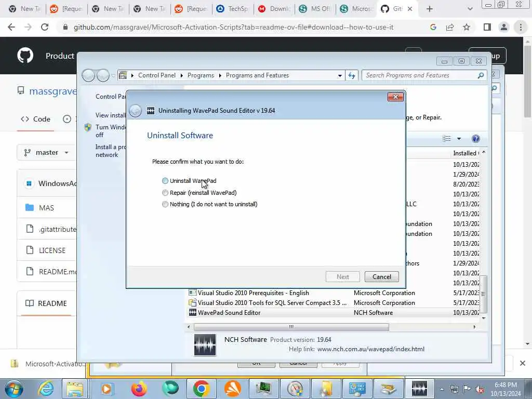532x399 pixels.
Task: Click the Chrome address bar URL
Action: pyautogui.click(x=233, y=27)
